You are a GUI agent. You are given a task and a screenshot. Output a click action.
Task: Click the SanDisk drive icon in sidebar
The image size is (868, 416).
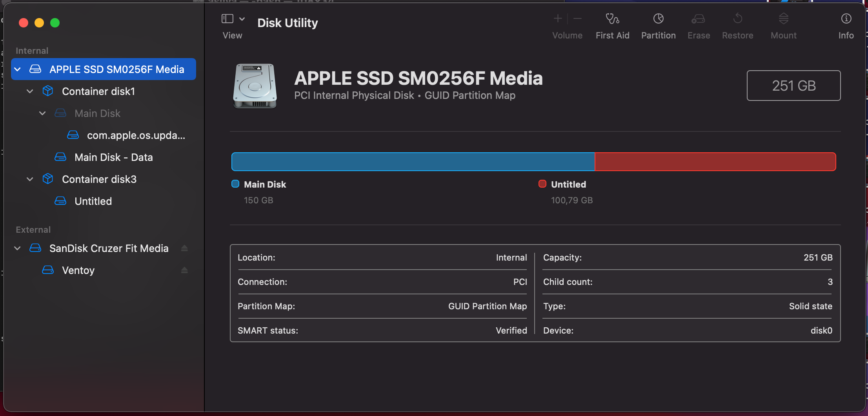pyautogui.click(x=35, y=248)
